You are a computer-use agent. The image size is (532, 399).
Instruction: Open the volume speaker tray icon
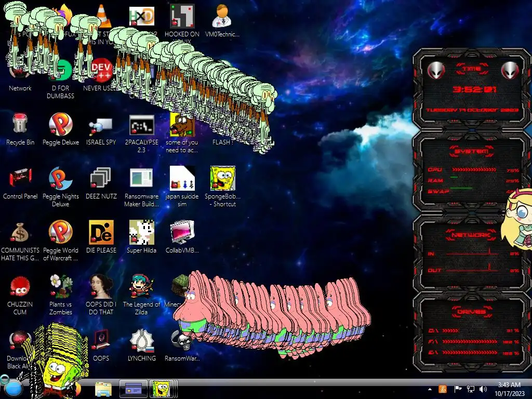(x=483, y=389)
